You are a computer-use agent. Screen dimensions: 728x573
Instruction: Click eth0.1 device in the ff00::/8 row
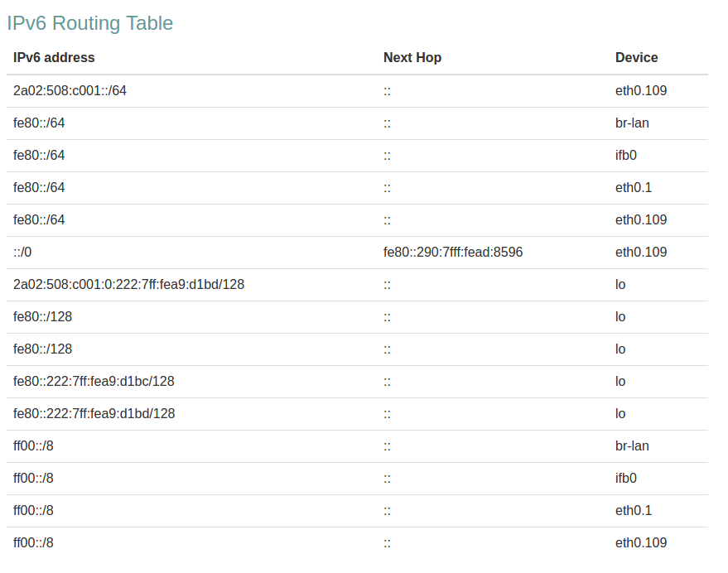tap(634, 510)
